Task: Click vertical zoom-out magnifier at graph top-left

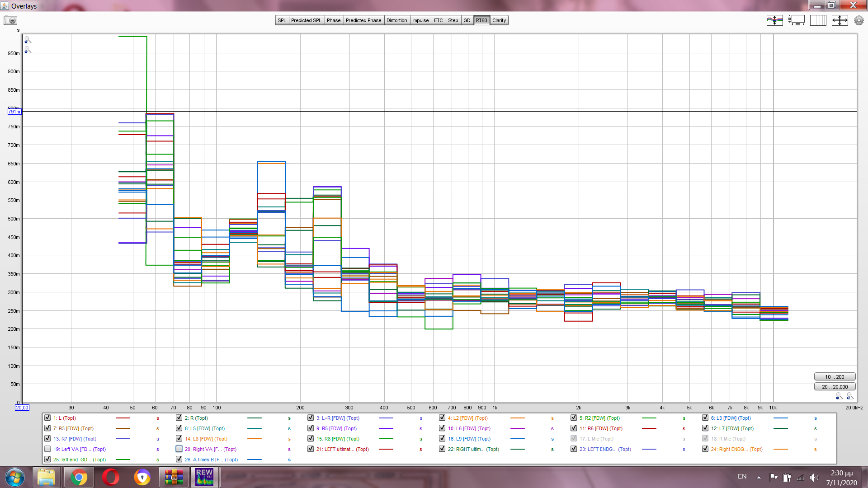Action: click(x=28, y=50)
